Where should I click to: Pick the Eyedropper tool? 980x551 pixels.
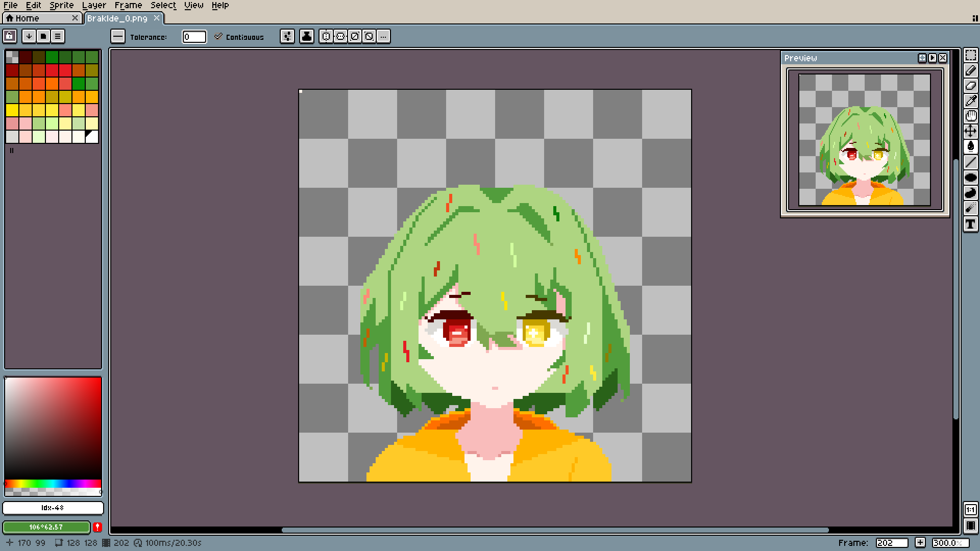970,101
